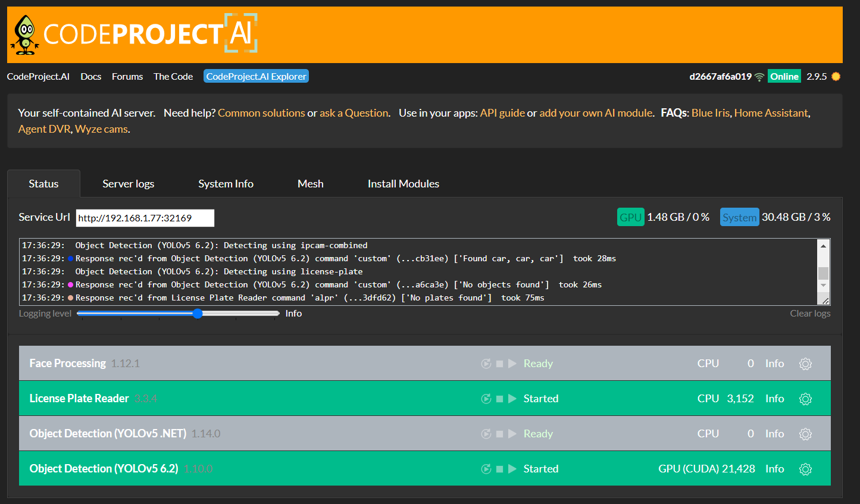860x504 pixels.
Task: Click the GPU (CUDA) label
Action: [x=689, y=469]
